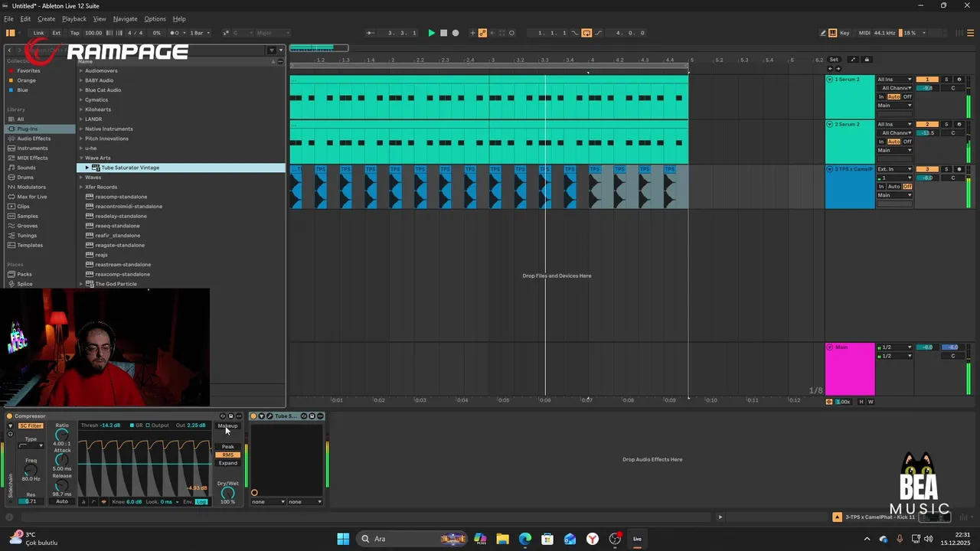Expand the Waves plug-in folder
The width and height of the screenshot is (980, 551).
80,178
